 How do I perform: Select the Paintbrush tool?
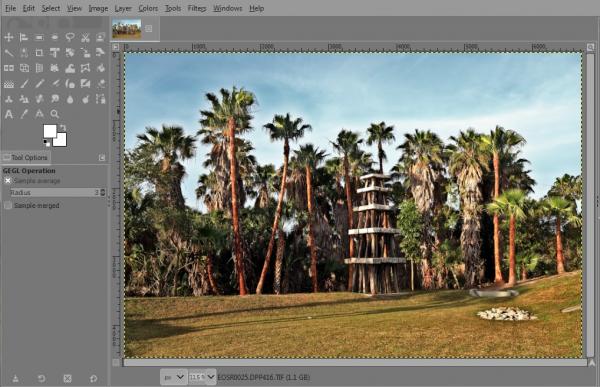(24, 83)
